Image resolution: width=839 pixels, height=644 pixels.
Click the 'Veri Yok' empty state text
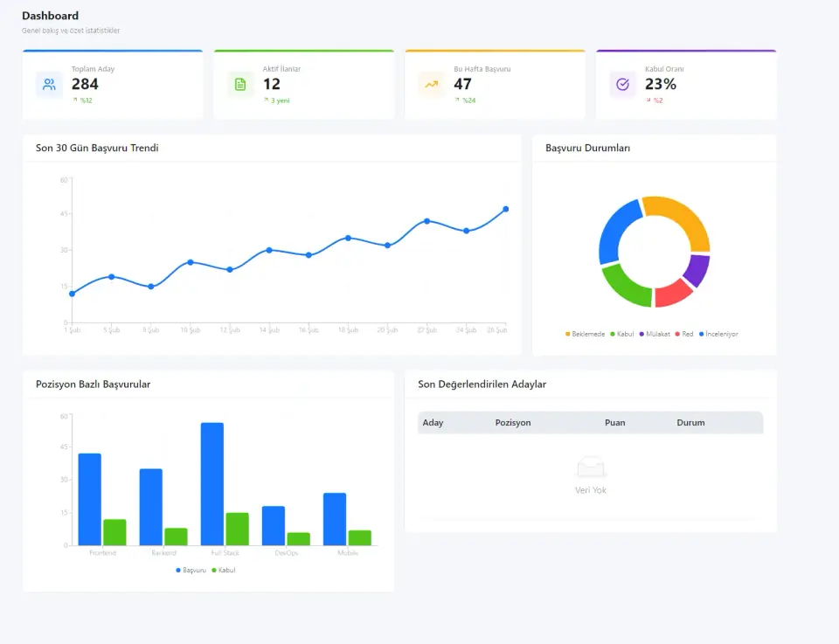591,490
